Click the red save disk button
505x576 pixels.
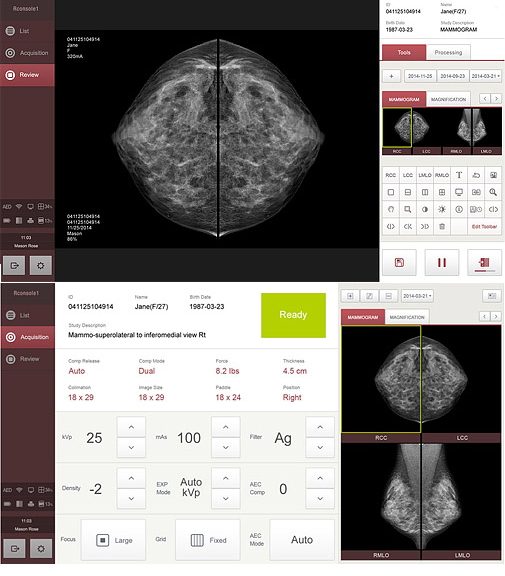coord(399,262)
